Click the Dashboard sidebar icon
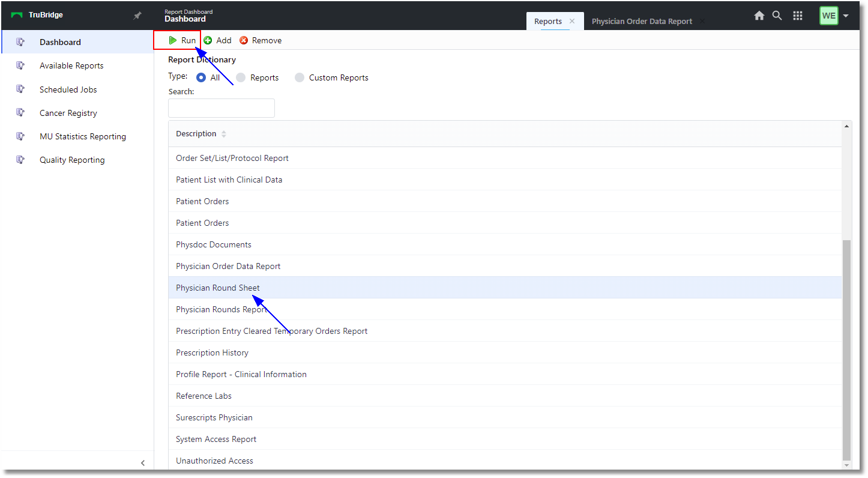The width and height of the screenshot is (868, 478). coord(20,42)
